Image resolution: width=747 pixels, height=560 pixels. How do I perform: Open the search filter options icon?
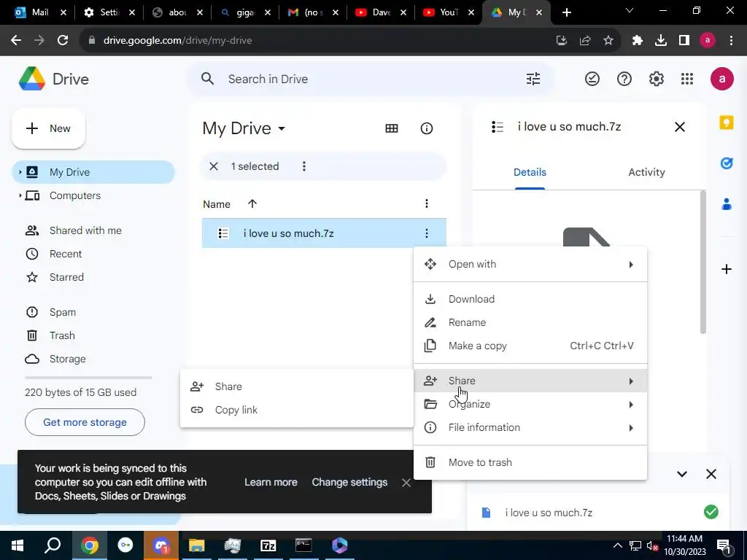point(533,79)
